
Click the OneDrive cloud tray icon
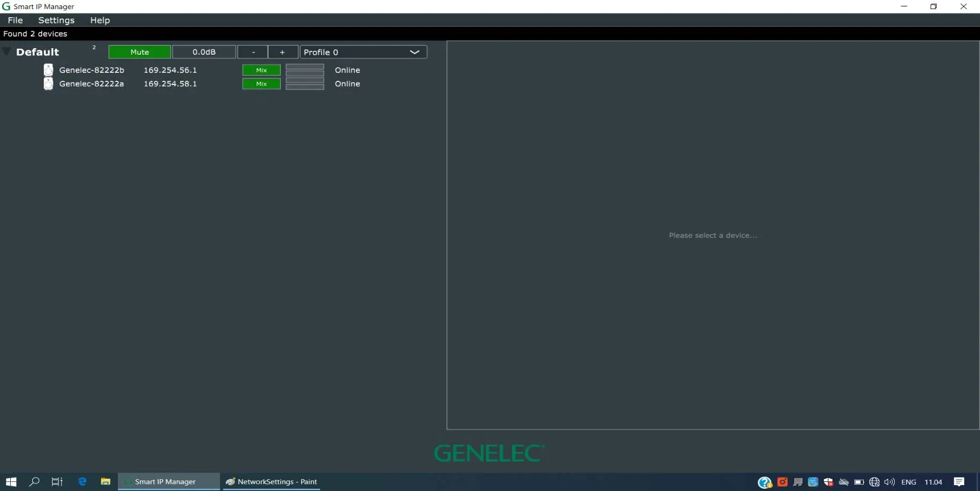click(x=843, y=482)
